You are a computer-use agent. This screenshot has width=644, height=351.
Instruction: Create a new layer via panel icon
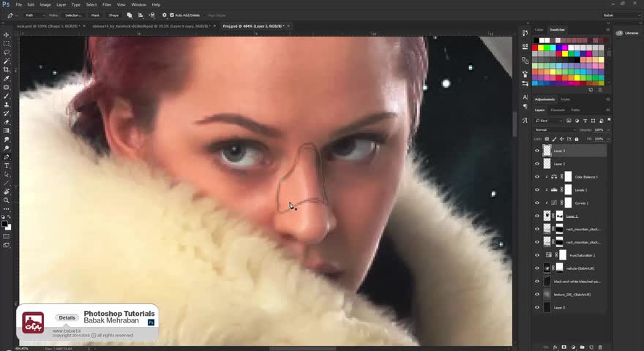pos(591,347)
